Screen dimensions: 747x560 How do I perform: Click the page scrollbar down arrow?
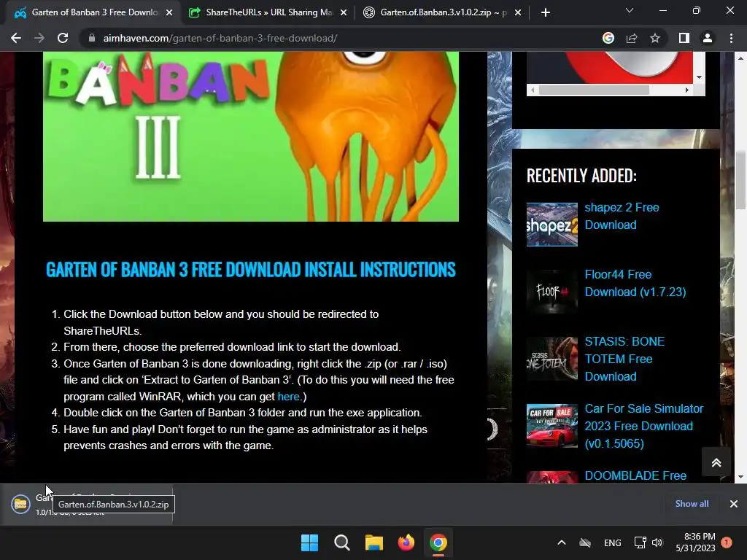(x=740, y=476)
